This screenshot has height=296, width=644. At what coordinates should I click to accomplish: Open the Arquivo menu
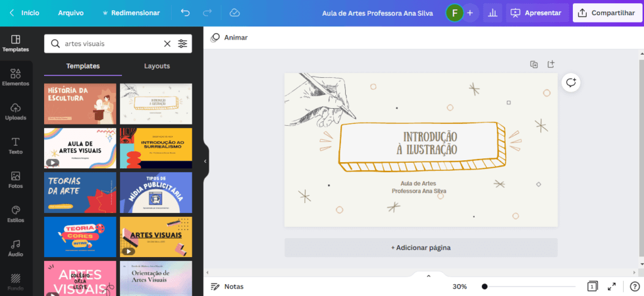[x=70, y=13]
